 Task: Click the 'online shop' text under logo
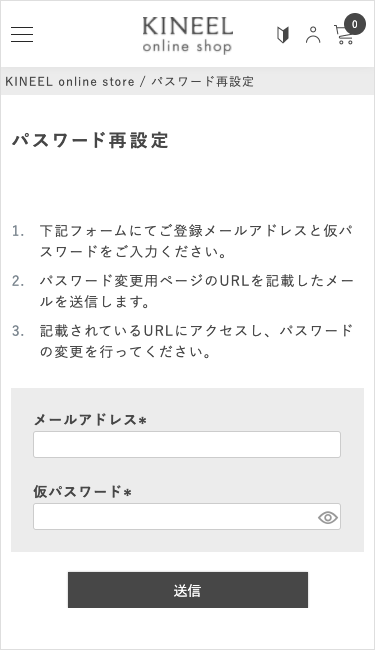coord(187,46)
